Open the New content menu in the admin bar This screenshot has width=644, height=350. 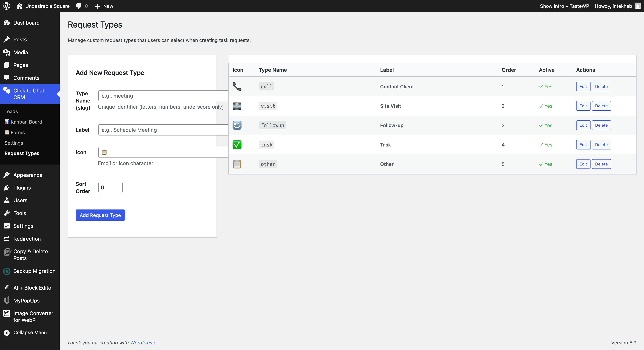tap(104, 6)
